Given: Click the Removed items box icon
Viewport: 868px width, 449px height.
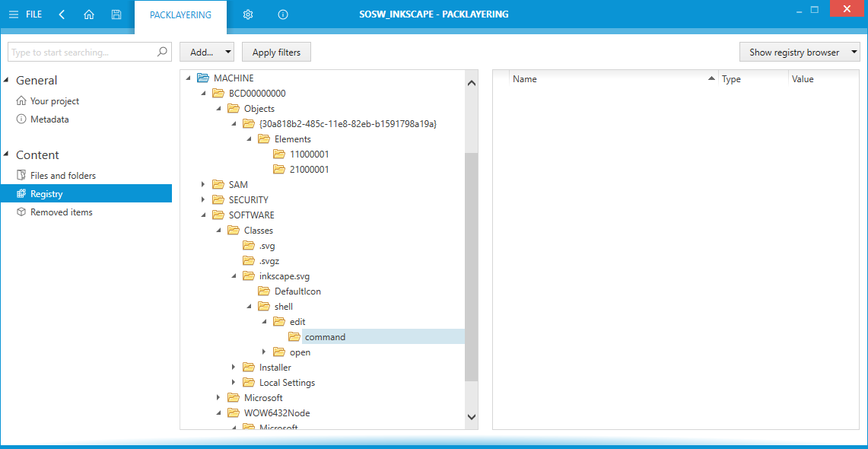Looking at the screenshot, I should coord(21,212).
